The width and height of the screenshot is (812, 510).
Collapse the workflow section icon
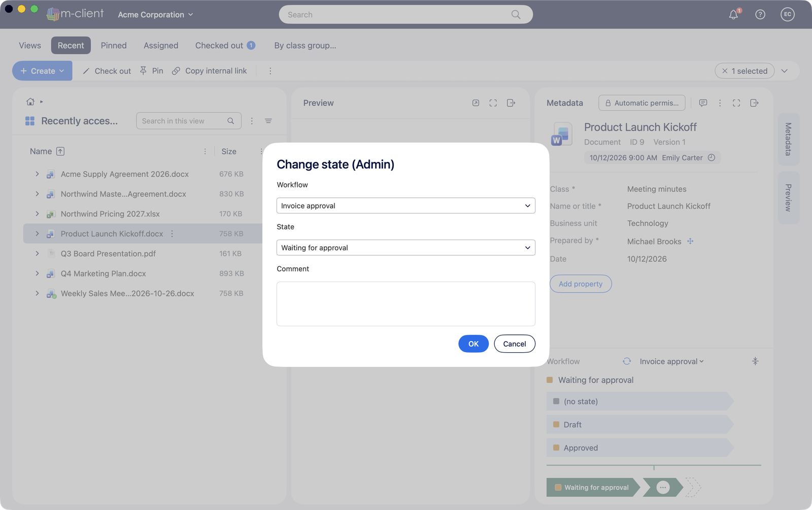(755, 361)
